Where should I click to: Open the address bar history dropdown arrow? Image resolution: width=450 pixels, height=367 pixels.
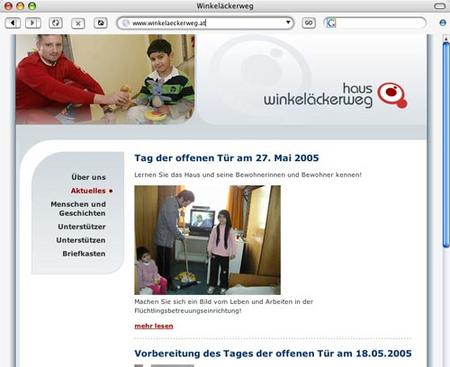[288, 23]
